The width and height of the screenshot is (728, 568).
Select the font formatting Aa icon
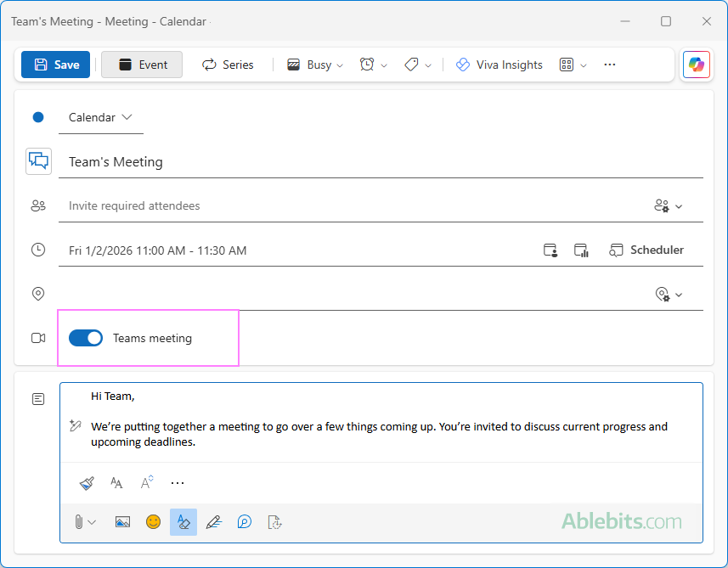tap(116, 482)
